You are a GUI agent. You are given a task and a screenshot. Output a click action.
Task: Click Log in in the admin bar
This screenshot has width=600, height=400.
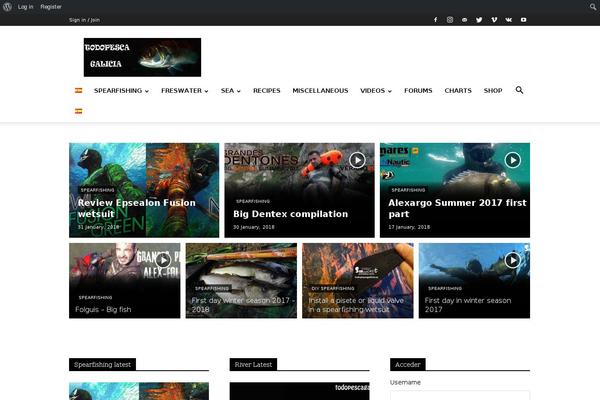[26, 7]
